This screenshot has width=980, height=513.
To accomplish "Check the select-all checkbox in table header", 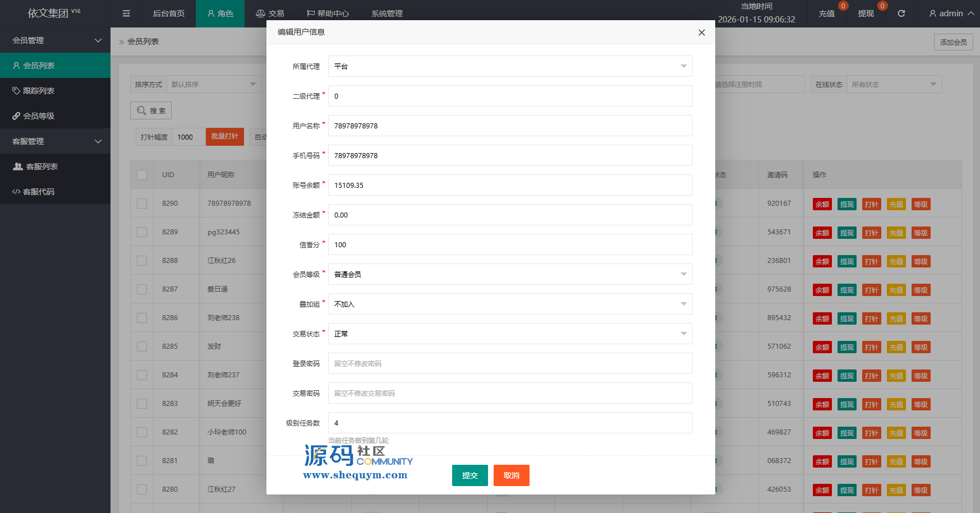I will coord(142,175).
